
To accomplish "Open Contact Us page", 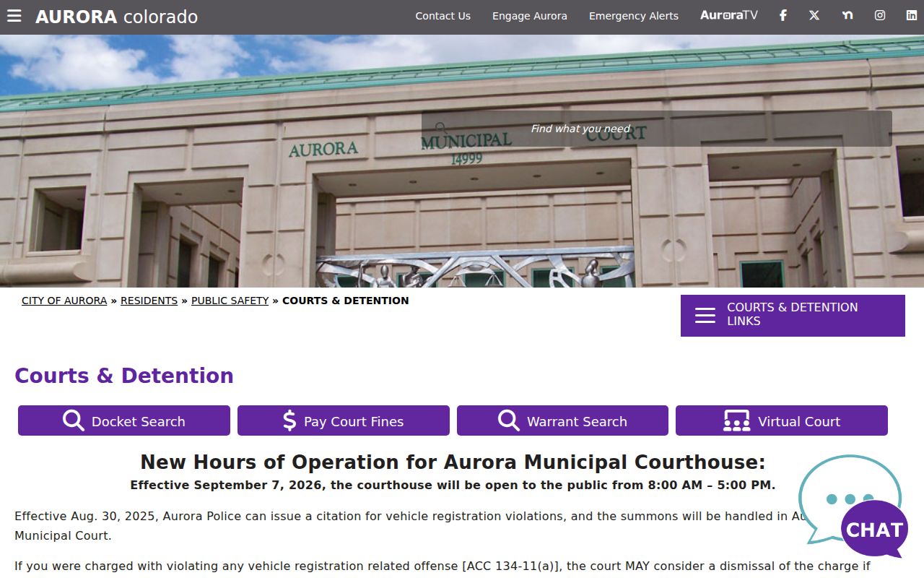I will (x=443, y=16).
